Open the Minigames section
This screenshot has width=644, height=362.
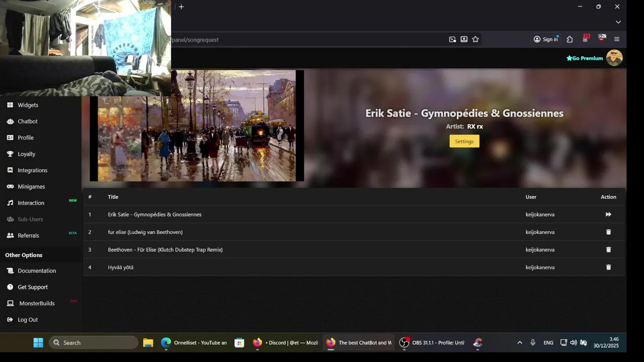click(x=31, y=187)
